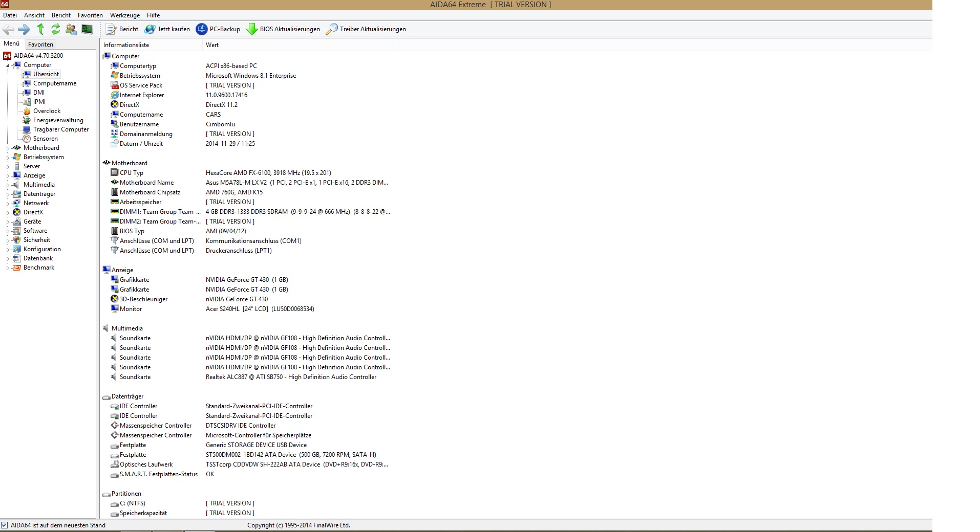Open the Motherboard Name entry

point(146,183)
